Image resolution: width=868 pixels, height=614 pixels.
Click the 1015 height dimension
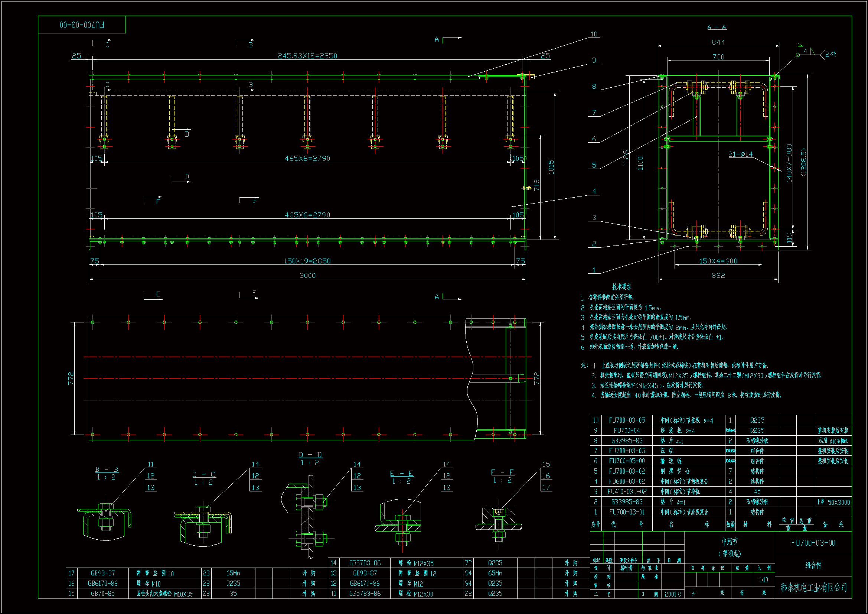pos(551,166)
